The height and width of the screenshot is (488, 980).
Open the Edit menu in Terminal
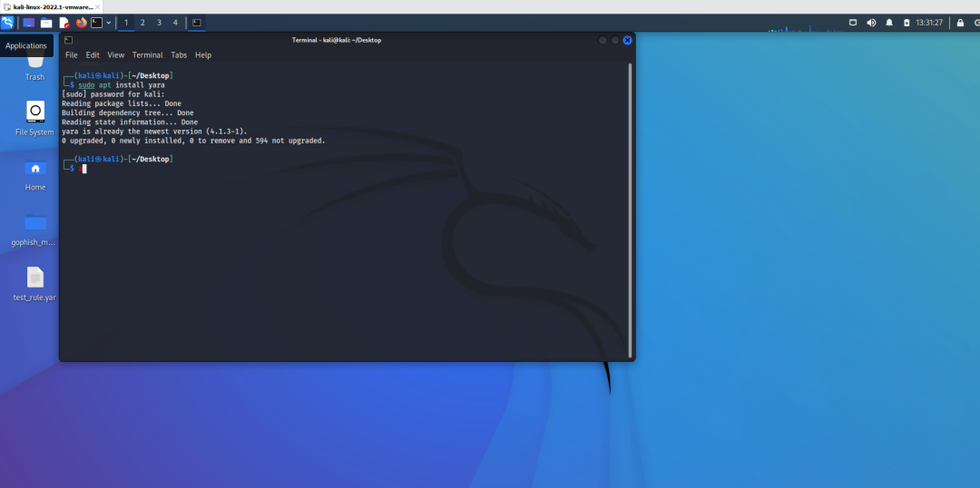[93, 55]
